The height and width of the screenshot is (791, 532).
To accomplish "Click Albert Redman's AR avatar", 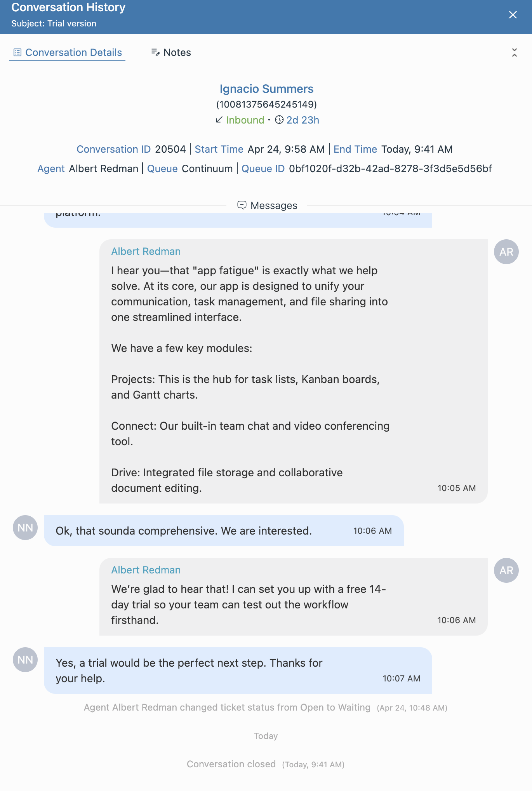I will 506,251.
